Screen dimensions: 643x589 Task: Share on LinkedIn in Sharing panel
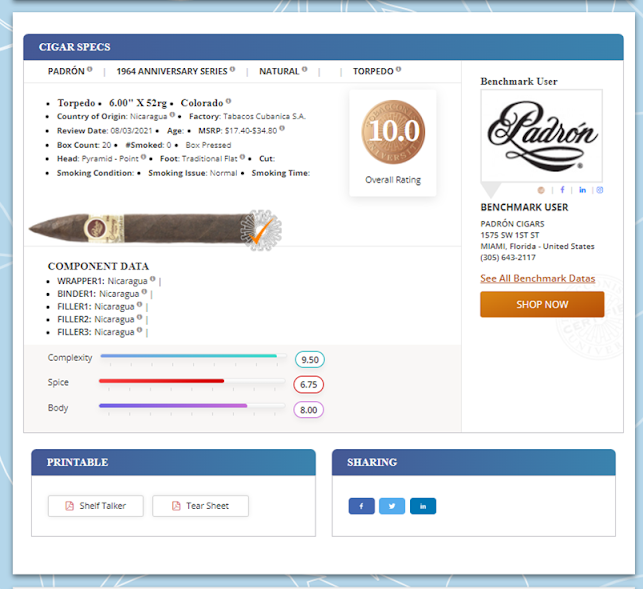click(x=423, y=506)
